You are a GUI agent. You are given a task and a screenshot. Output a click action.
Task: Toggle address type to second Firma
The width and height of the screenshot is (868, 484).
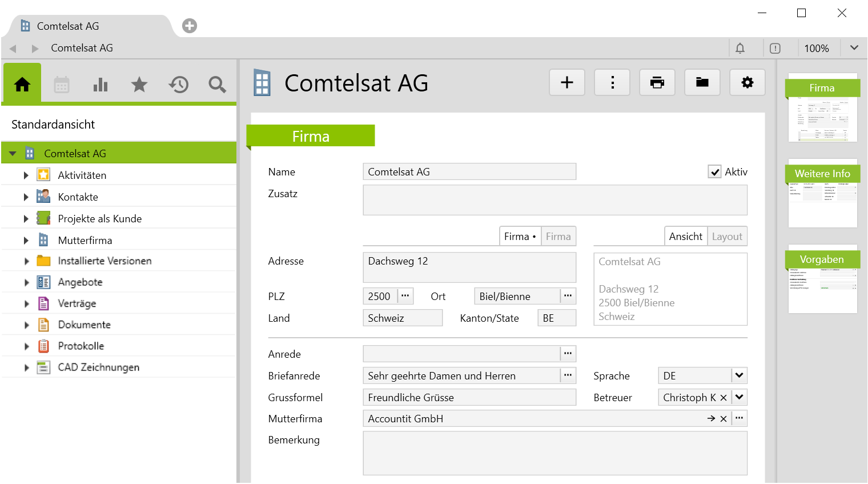[x=558, y=237]
